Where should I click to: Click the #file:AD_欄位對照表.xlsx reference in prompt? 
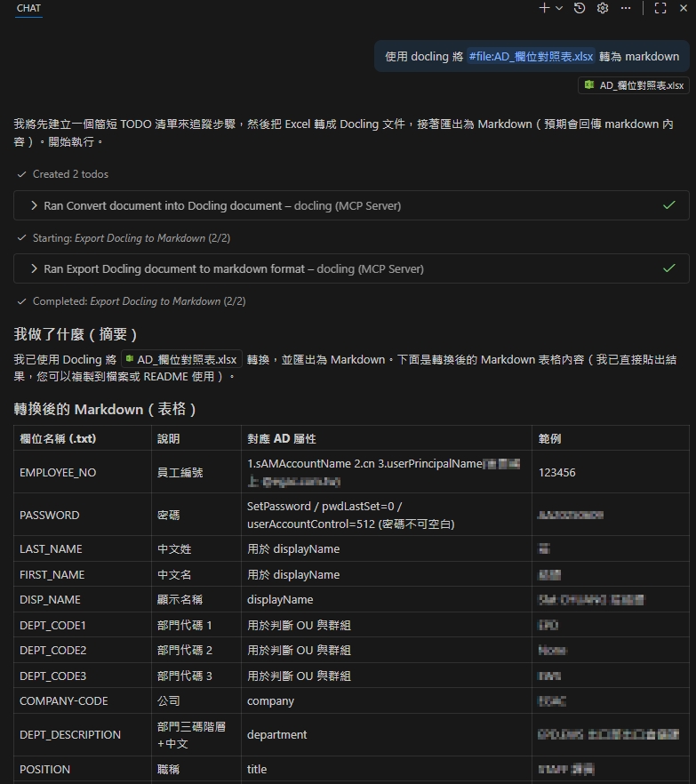(x=531, y=56)
